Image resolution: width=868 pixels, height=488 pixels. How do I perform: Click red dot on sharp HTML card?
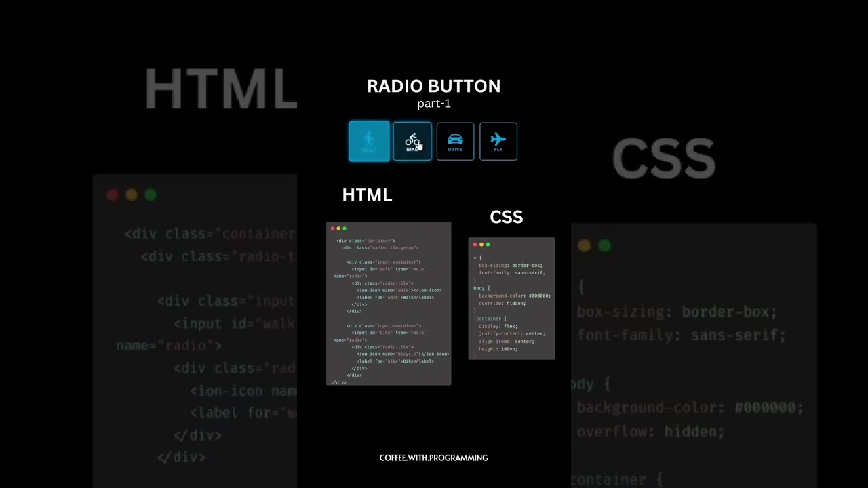[332, 228]
